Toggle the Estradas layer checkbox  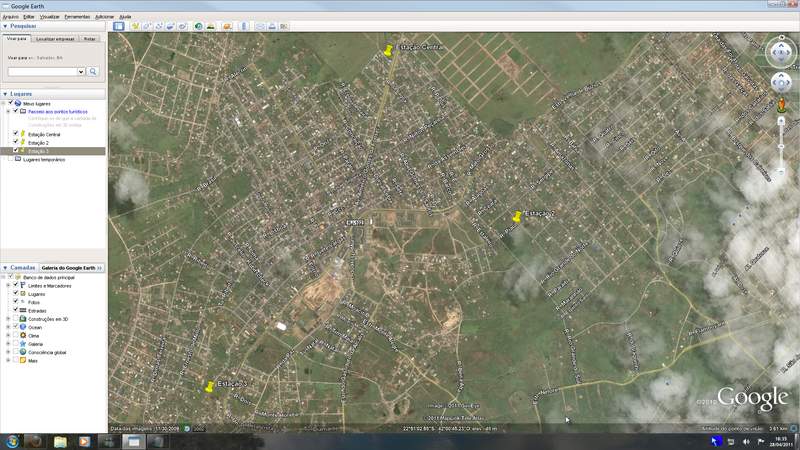tap(16, 310)
